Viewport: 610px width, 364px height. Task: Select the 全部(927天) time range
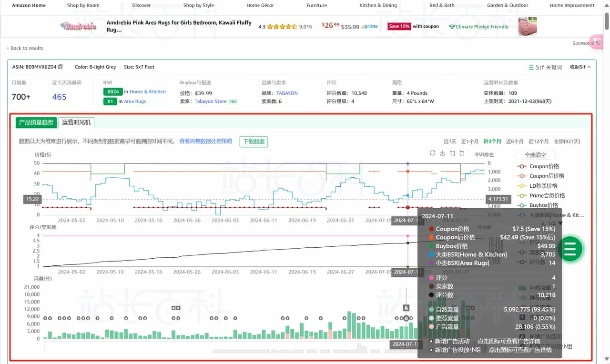tap(567, 142)
